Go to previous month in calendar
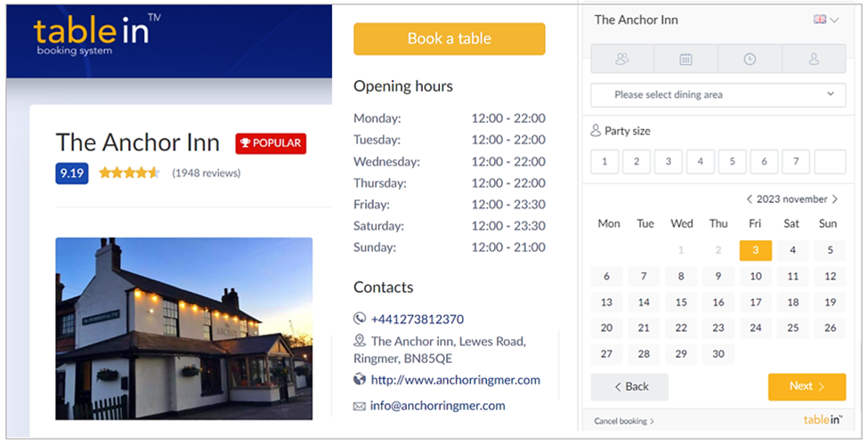This screenshot has height=444, width=868. pyautogui.click(x=750, y=199)
